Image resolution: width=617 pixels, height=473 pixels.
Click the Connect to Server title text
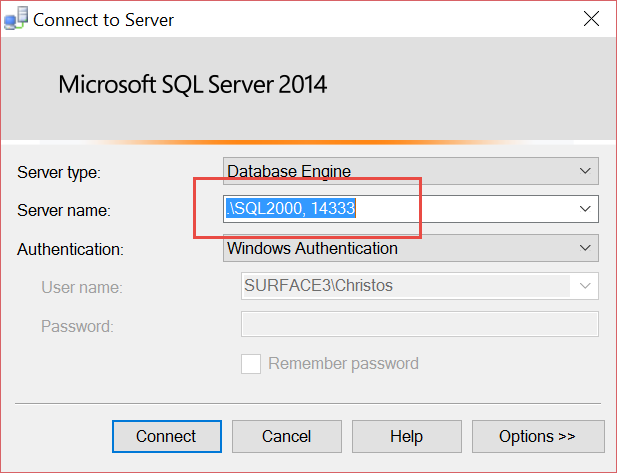click(103, 20)
